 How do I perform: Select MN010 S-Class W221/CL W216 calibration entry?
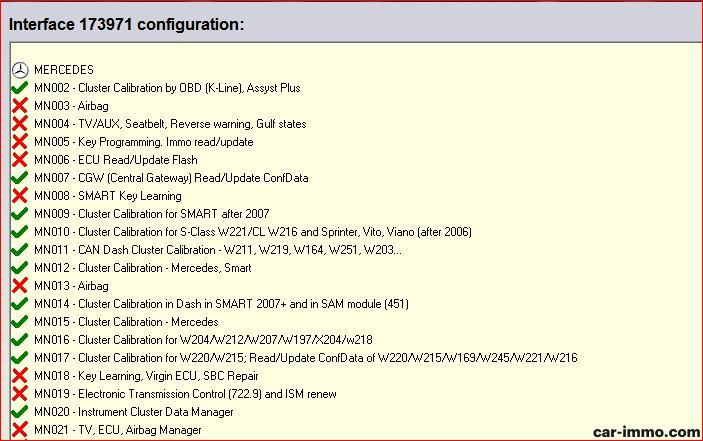(252, 232)
